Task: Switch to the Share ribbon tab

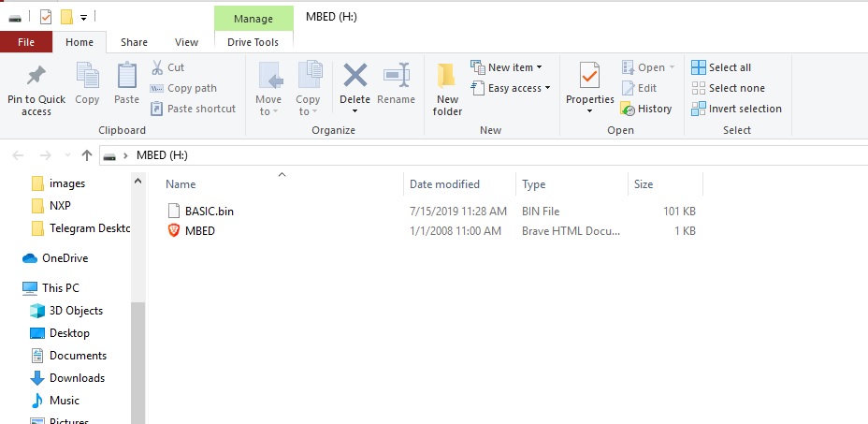Action: point(134,42)
